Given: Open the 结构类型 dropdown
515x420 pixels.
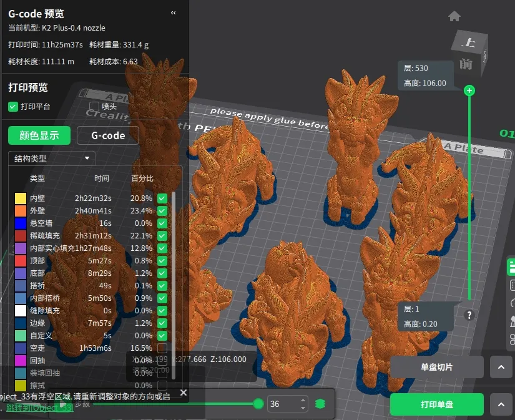Looking at the screenshot, I should 52,159.
